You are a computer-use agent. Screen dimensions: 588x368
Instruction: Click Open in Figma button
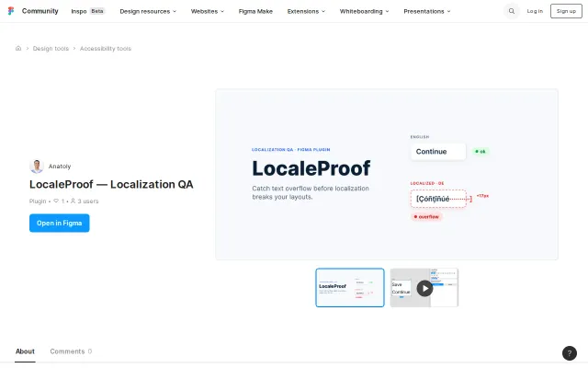tap(59, 223)
